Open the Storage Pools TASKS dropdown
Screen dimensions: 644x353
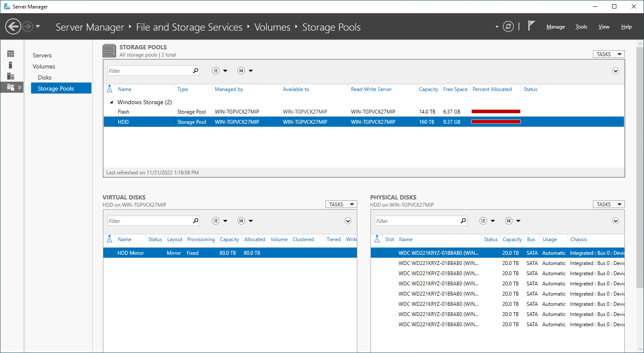(x=609, y=54)
